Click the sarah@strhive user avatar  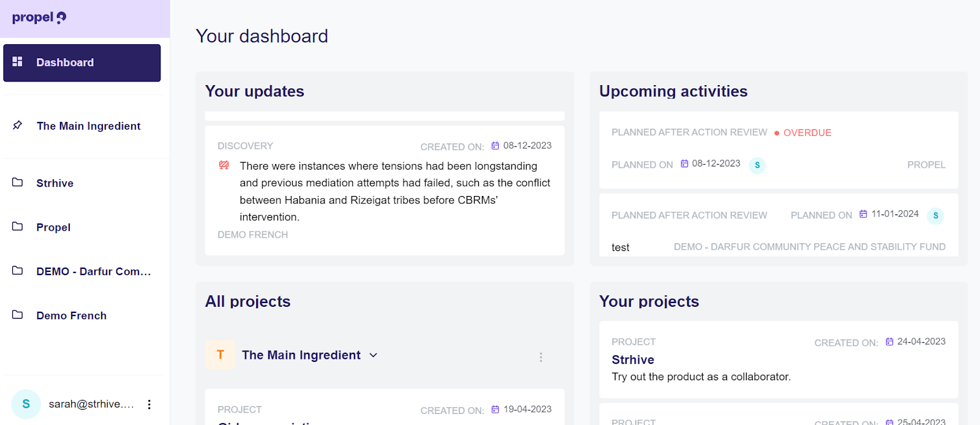tap(26, 404)
